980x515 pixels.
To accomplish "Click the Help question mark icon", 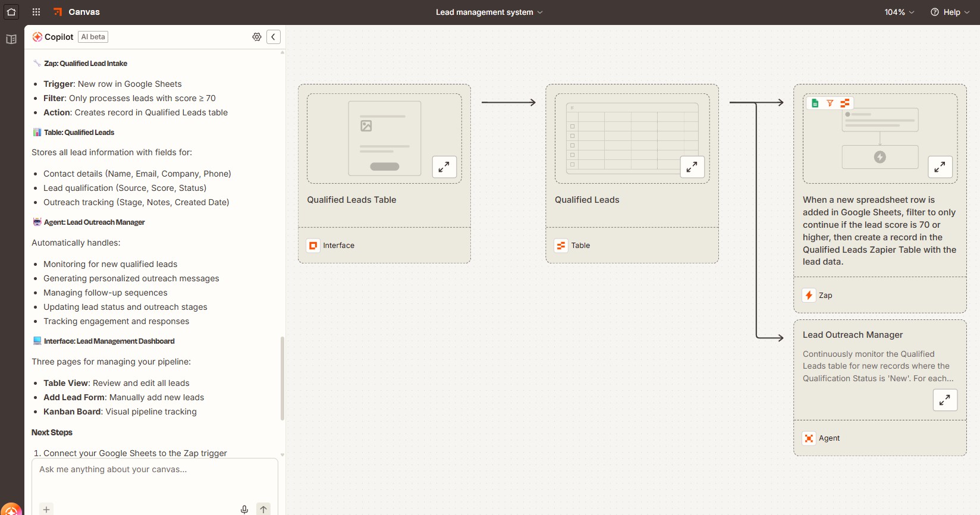I will coord(935,12).
